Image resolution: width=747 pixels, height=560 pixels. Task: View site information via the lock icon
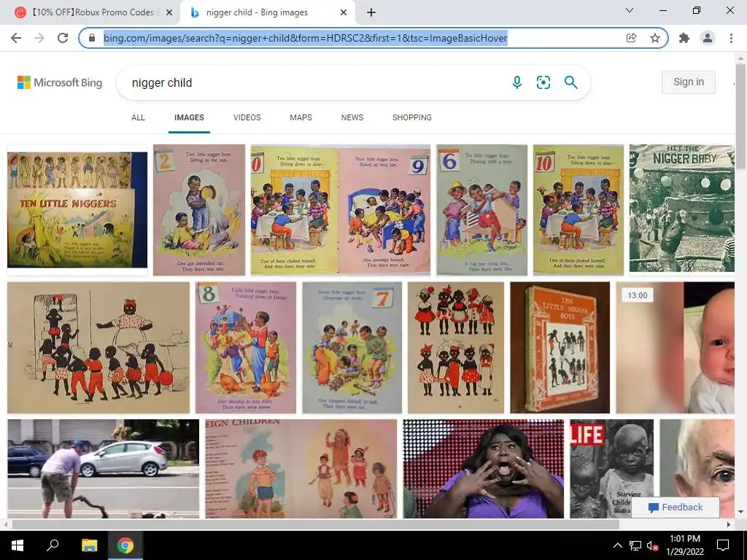[x=92, y=38]
